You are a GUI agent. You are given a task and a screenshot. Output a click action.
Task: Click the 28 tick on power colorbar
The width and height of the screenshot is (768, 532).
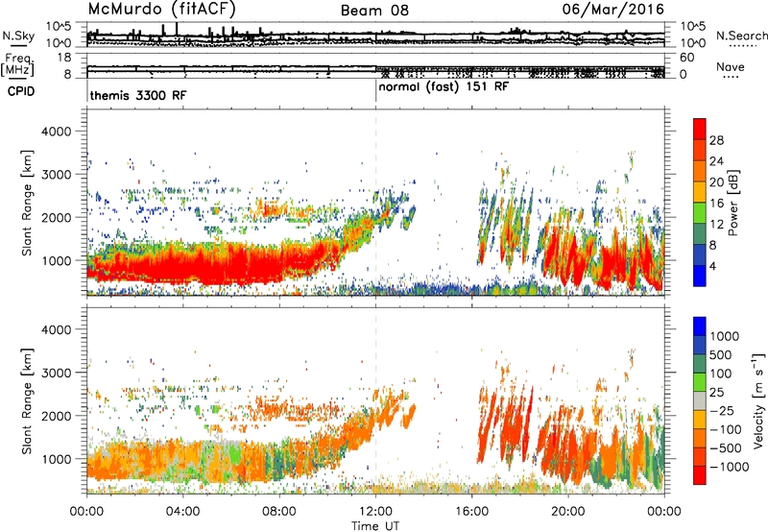(x=716, y=140)
